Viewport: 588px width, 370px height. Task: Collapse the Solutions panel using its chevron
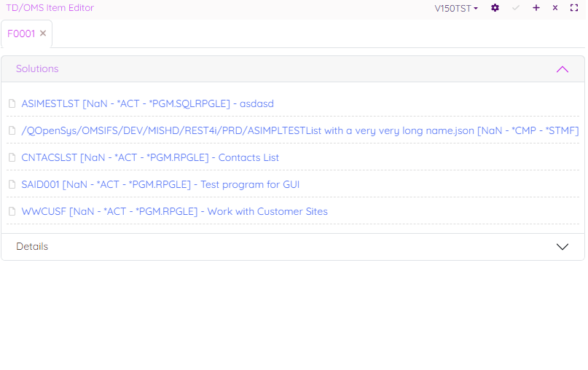point(562,69)
